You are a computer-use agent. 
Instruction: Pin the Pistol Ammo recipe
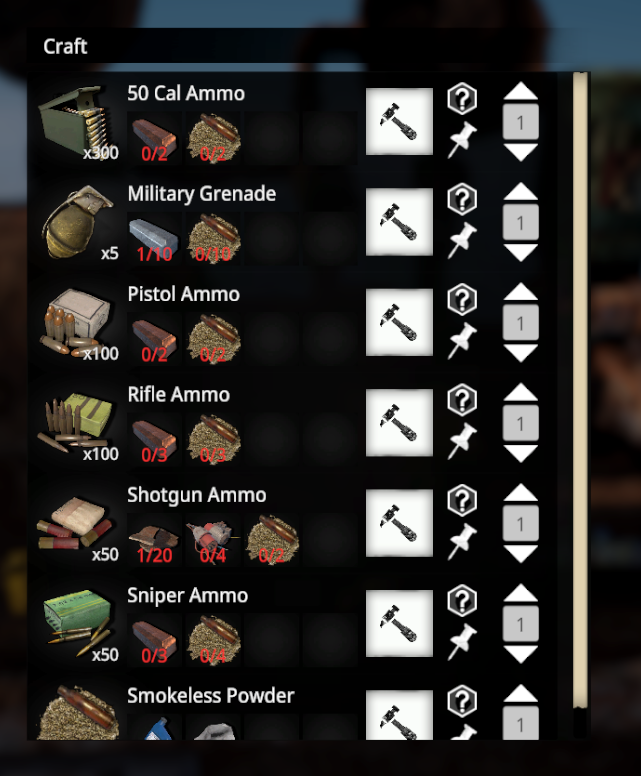pos(462,340)
